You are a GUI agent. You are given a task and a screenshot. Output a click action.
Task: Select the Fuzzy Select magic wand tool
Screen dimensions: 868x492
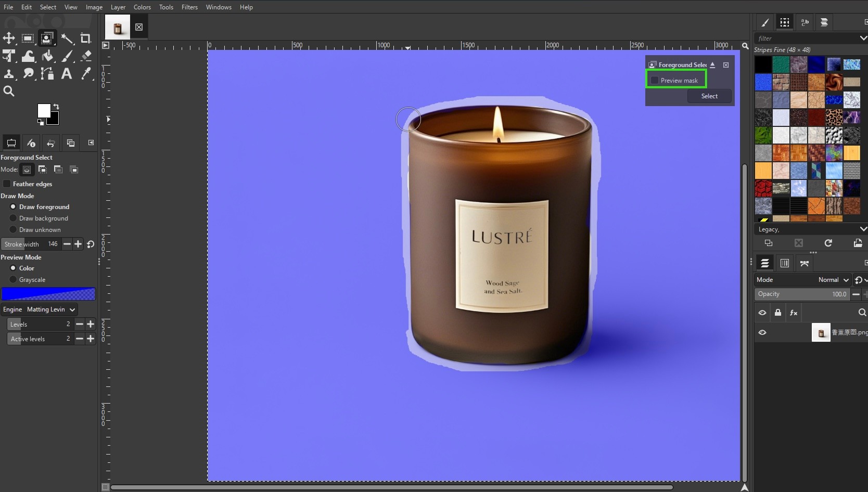coord(67,38)
